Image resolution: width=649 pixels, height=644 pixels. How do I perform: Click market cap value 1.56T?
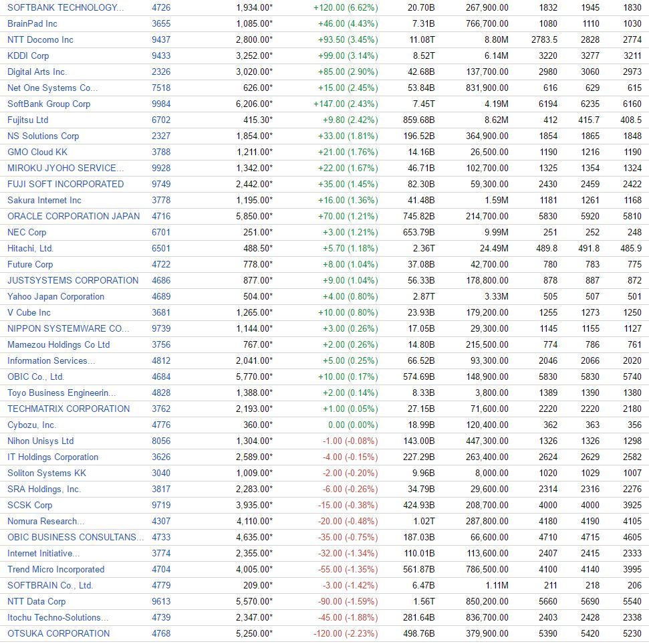(424, 601)
